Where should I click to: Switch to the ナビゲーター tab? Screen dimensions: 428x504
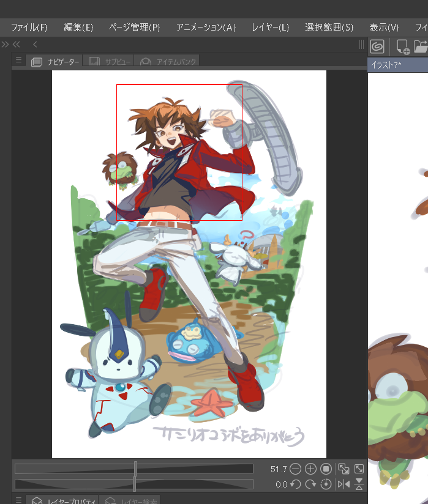pos(54,61)
